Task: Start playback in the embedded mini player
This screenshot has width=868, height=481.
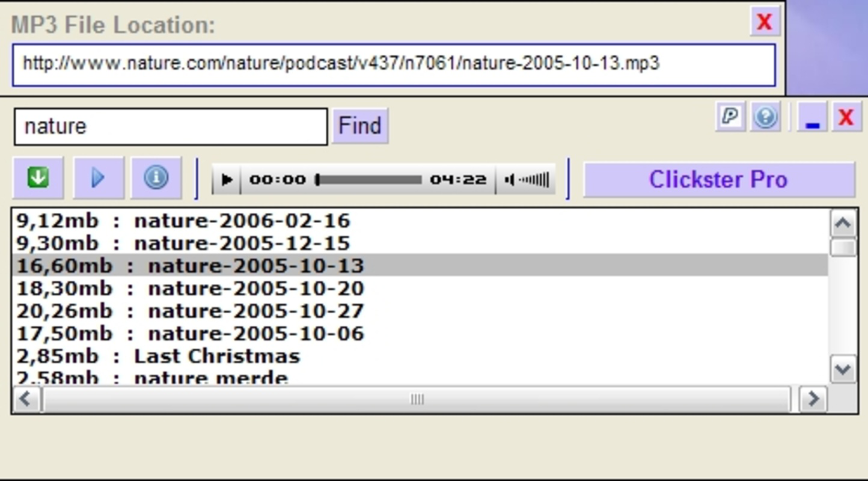Action: click(227, 179)
